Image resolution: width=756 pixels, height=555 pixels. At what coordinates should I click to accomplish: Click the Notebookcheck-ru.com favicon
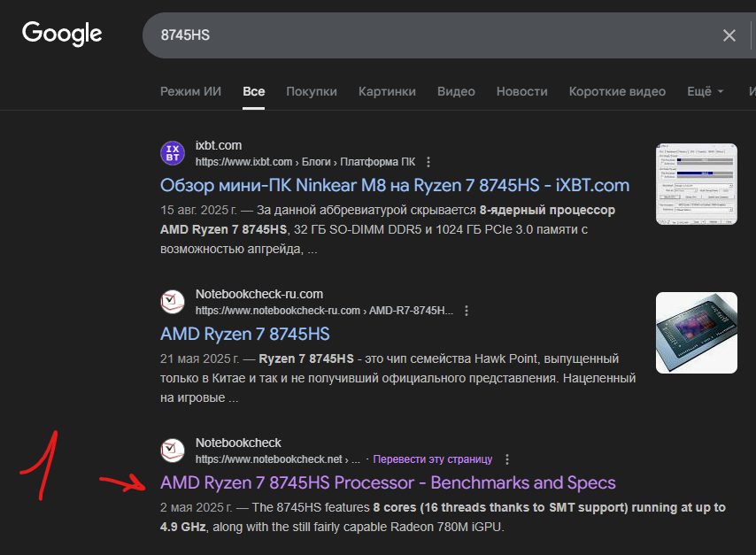[173, 302]
